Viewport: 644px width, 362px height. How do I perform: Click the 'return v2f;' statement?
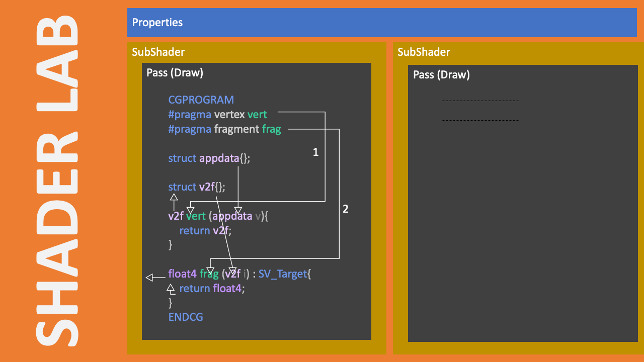coord(207,230)
